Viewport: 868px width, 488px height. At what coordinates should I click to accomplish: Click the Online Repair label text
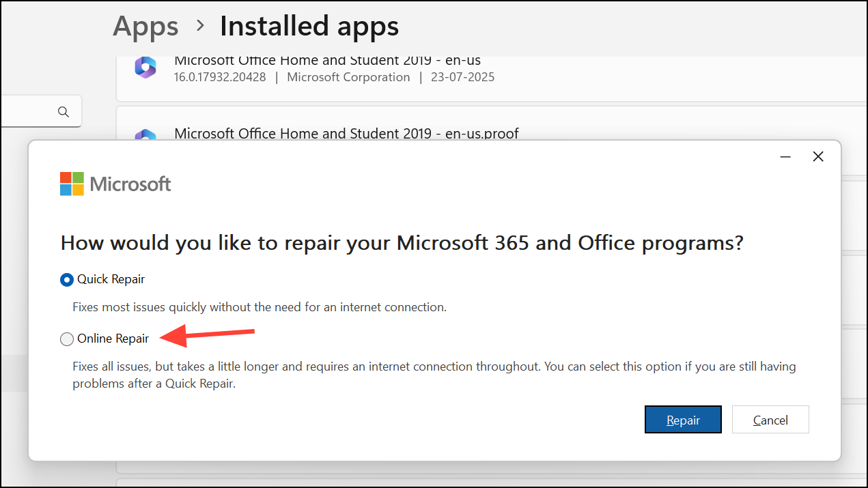(x=113, y=338)
